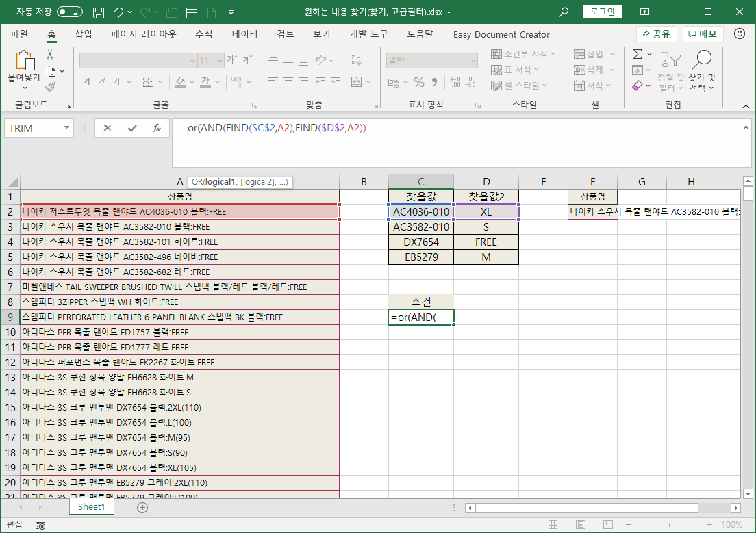
Task: Open the font size dropdown
Action: [220, 61]
